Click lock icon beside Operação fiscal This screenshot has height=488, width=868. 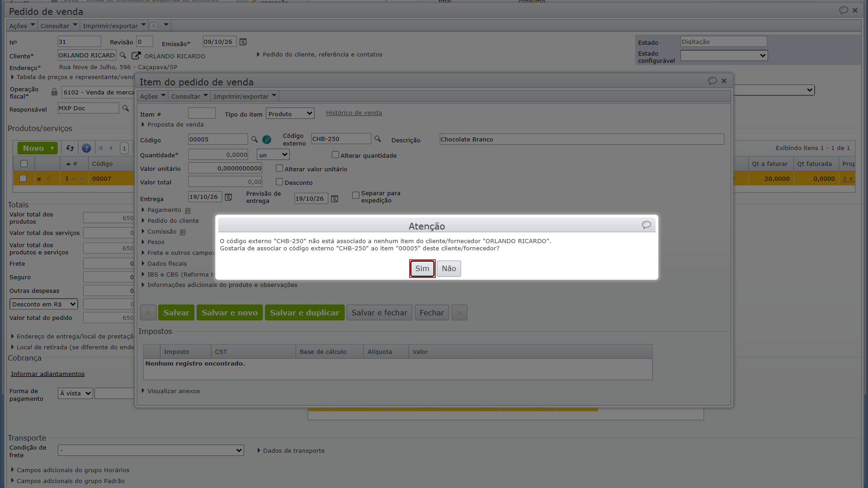point(54,92)
